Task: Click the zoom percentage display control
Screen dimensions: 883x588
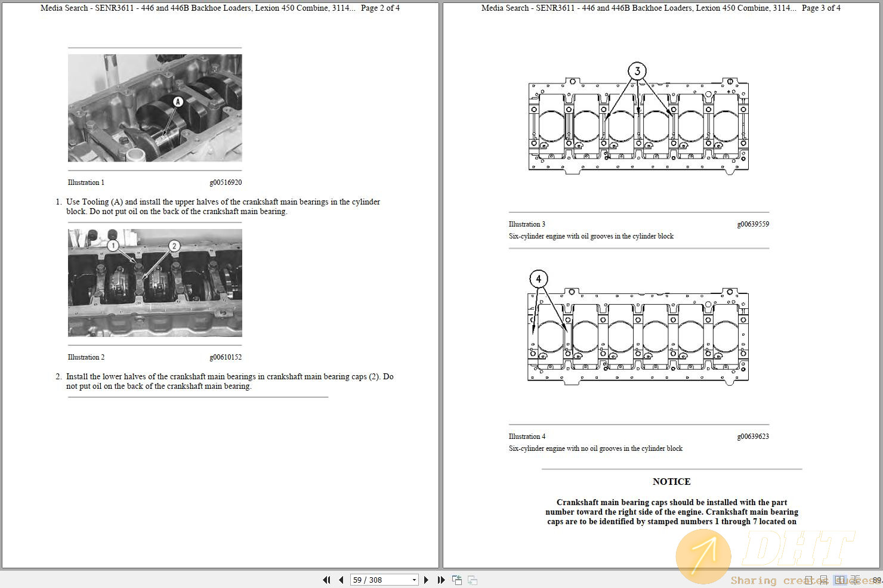Action: [x=876, y=579]
